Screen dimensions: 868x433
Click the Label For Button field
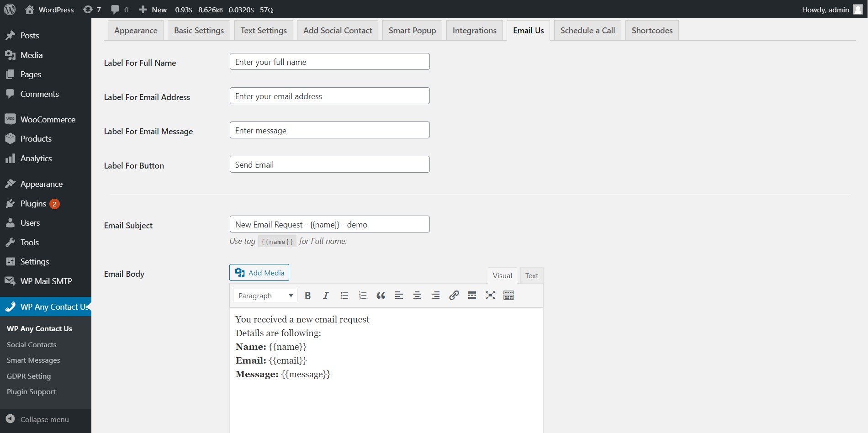pos(329,164)
